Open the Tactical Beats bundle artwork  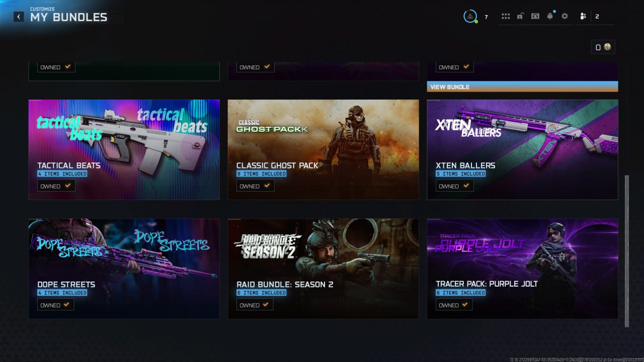pyautogui.click(x=124, y=149)
